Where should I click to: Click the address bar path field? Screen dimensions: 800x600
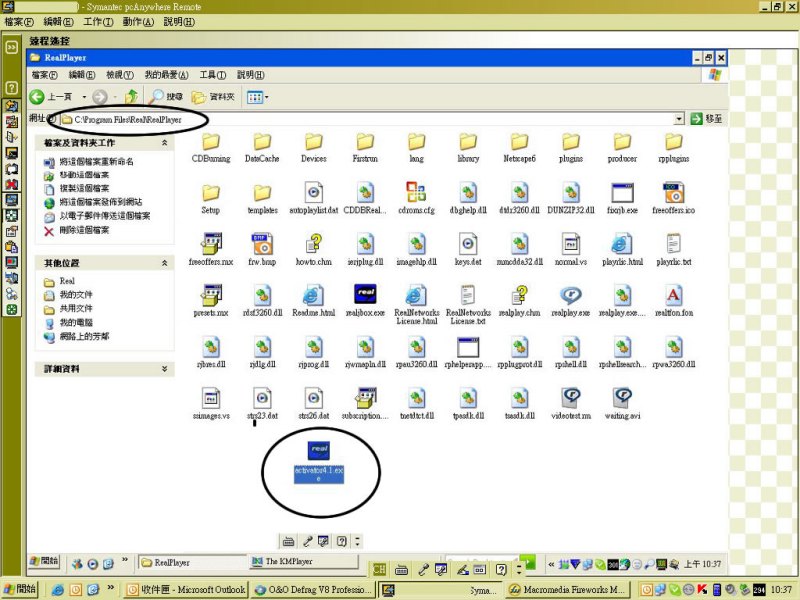tap(366, 119)
